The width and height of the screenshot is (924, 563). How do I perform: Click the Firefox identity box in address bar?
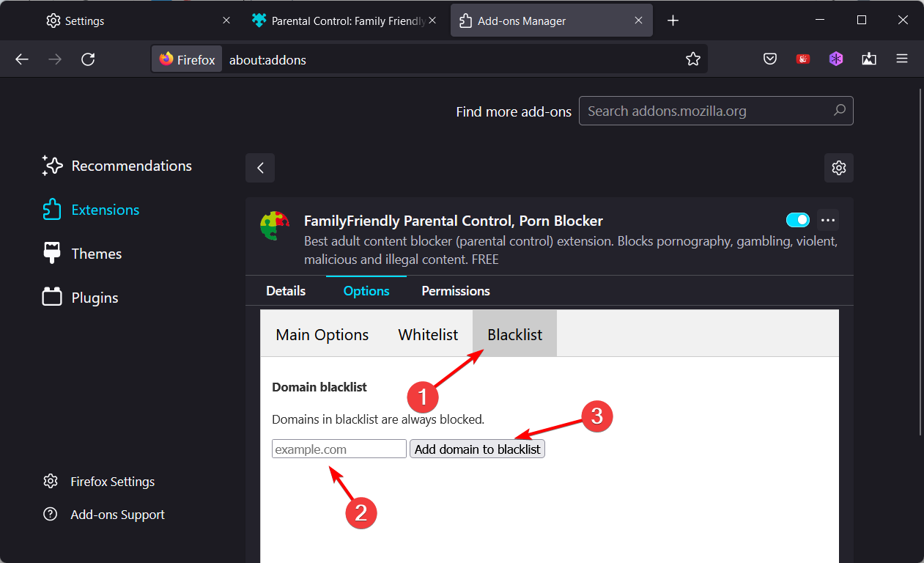[187, 59]
